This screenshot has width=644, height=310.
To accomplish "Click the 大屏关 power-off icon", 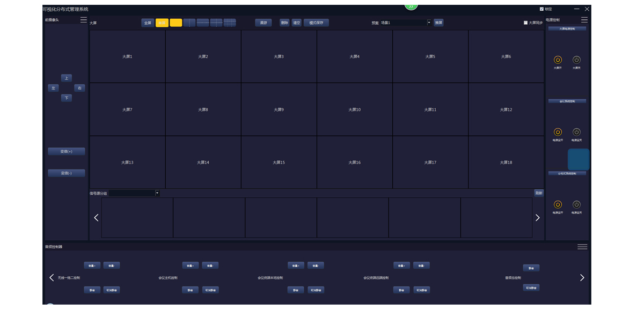I will [576, 60].
